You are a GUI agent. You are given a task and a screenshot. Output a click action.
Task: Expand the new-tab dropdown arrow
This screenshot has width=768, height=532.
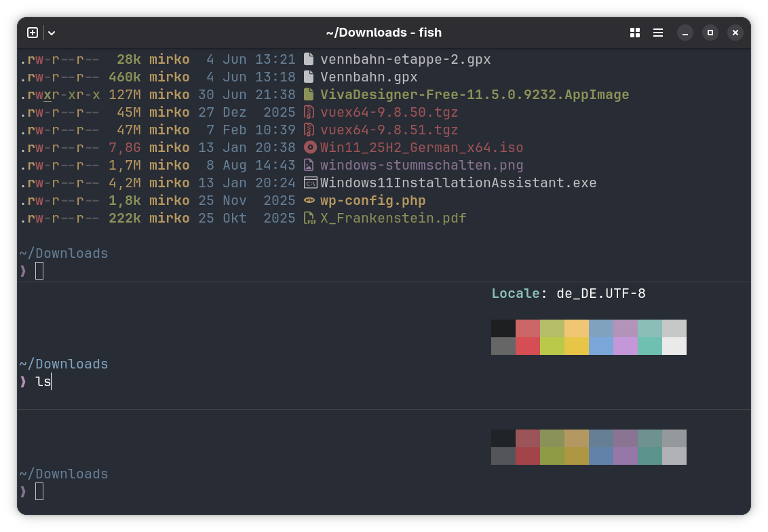[52, 33]
